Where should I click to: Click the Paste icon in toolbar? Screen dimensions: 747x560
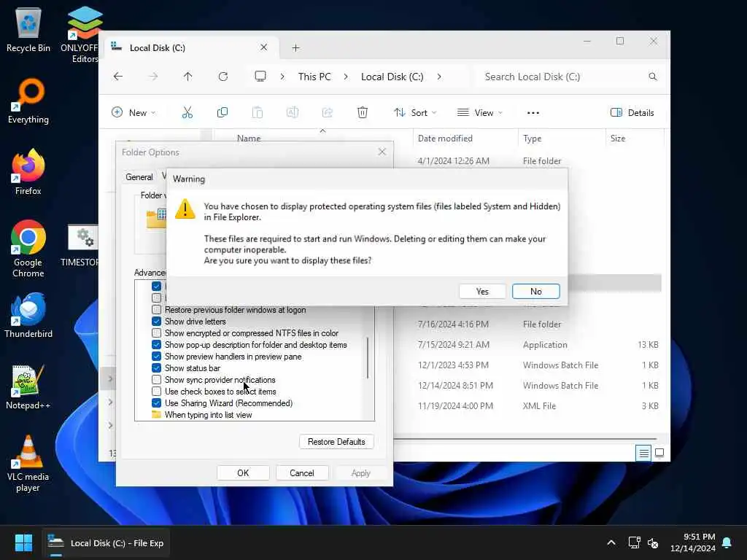click(x=258, y=113)
